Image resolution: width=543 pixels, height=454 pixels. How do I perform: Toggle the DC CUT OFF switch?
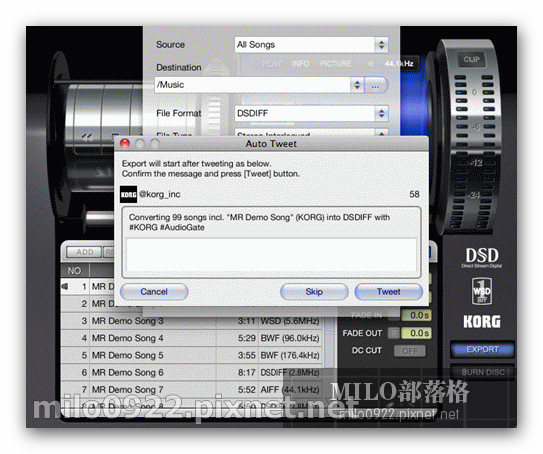click(410, 351)
